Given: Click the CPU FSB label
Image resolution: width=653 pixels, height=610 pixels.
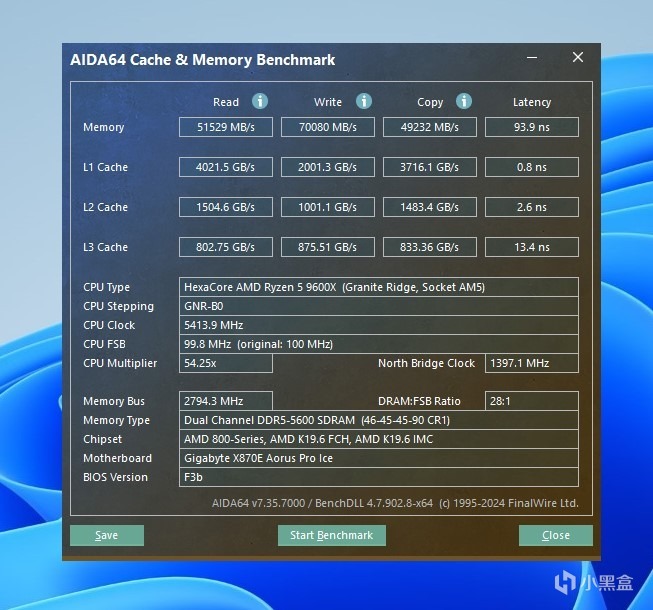Looking at the screenshot, I should 105,344.
